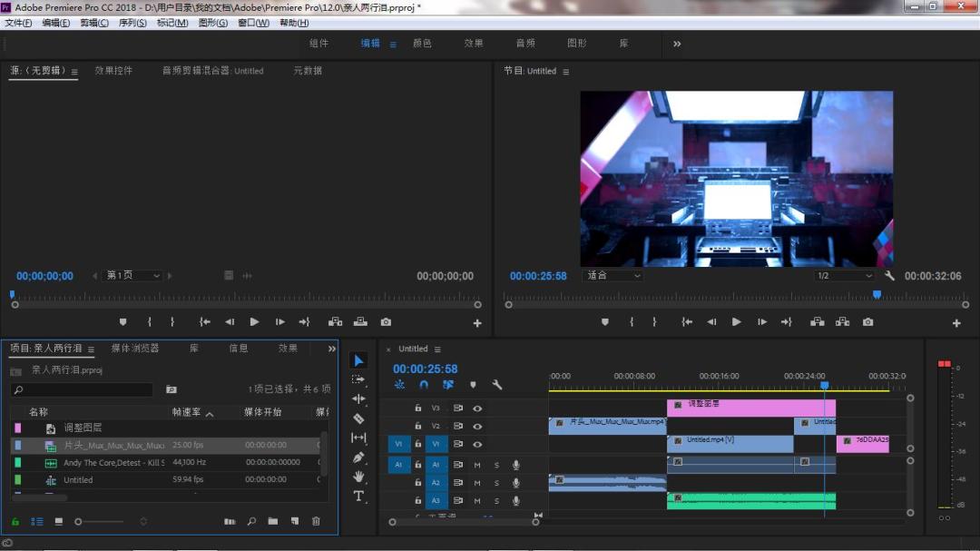This screenshot has height=551, width=980.
Task: Mute audio track A1
Action: 477,465
